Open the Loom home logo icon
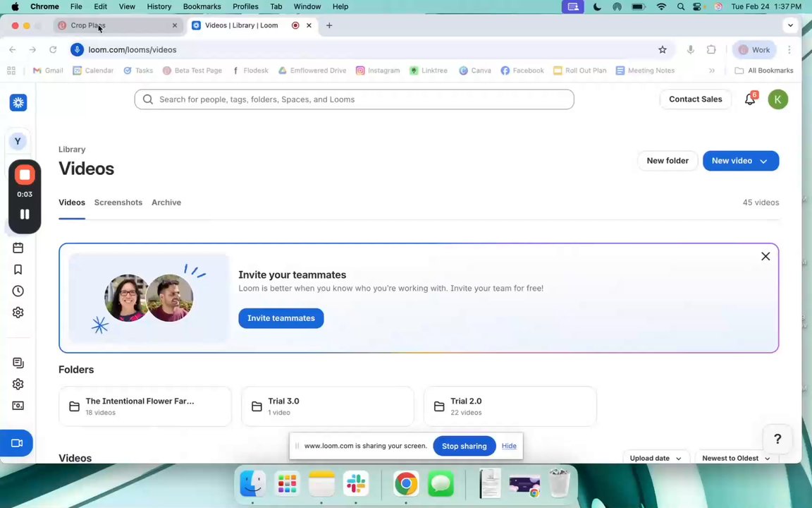The width and height of the screenshot is (812, 508). coord(18,102)
